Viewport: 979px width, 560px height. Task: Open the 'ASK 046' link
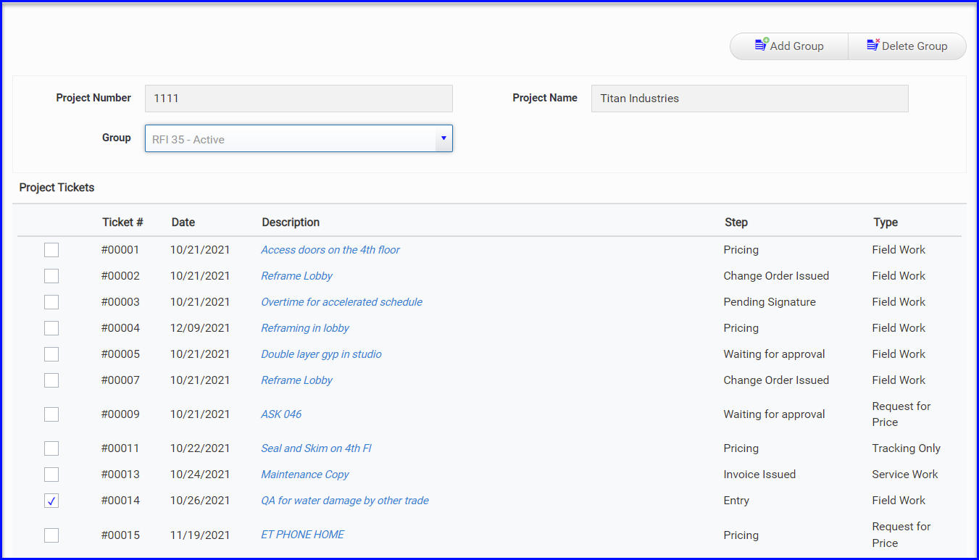pos(281,414)
